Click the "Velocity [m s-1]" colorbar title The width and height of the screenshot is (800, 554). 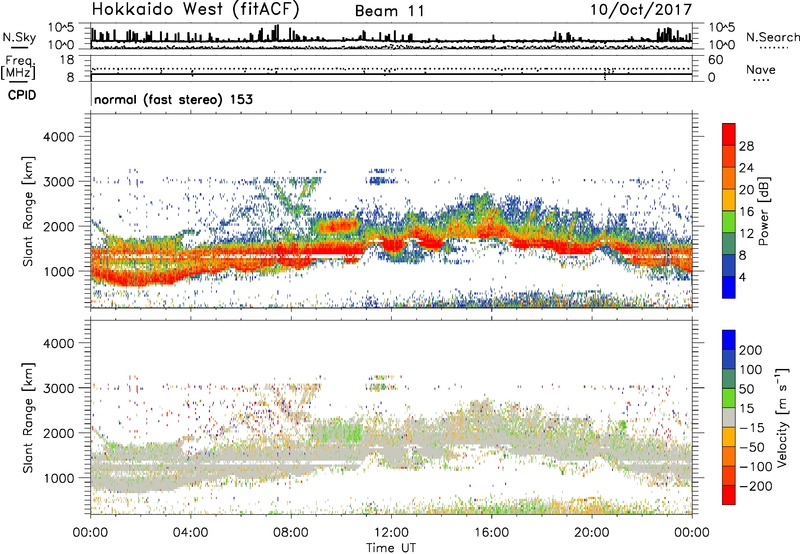[782, 416]
